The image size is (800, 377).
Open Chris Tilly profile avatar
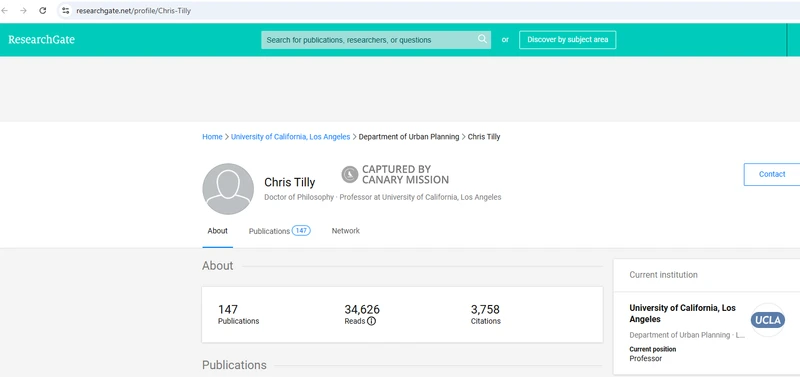228,189
